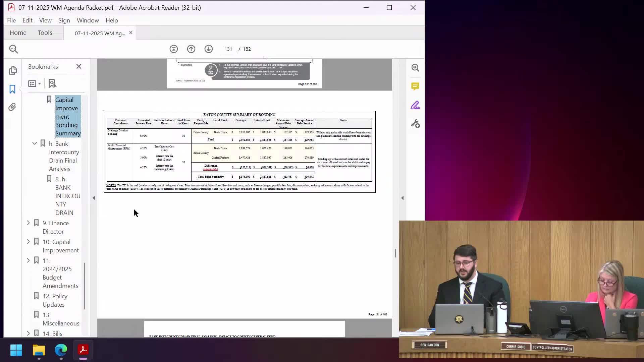
Task: Open the page thumbnails panel icon
Action: tap(13, 70)
